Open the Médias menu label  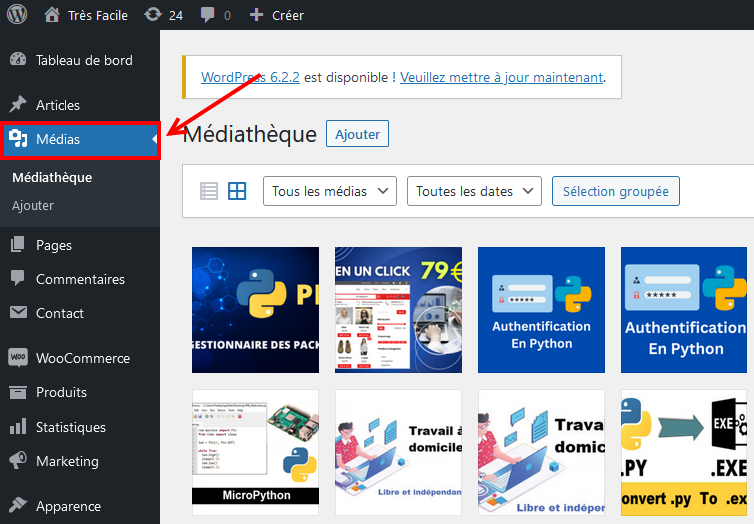pyautogui.click(x=58, y=139)
